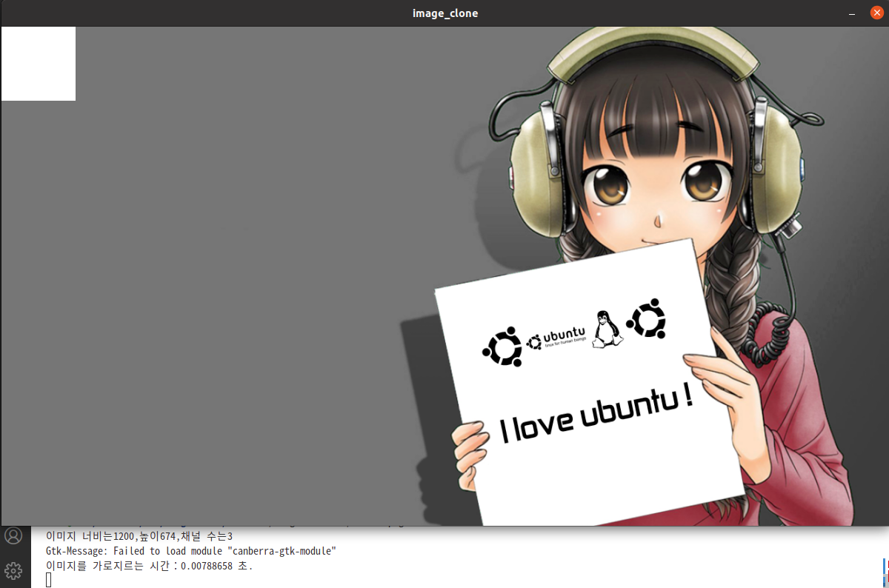Viewport: 889px width, 588px height.
Task: Open the Accounts icon in the editor sidebar
Action: tap(13, 535)
